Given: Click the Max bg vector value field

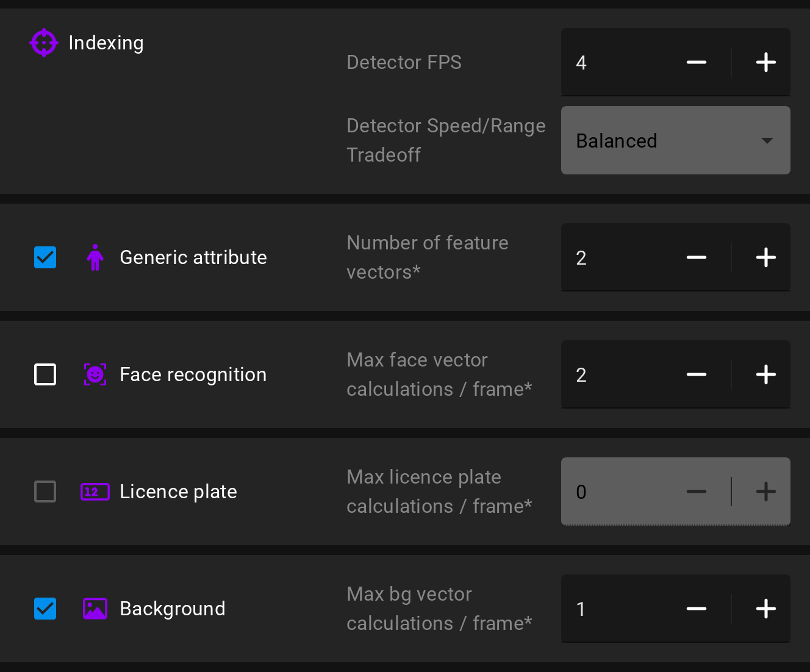Looking at the screenshot, I should (616, 609).
